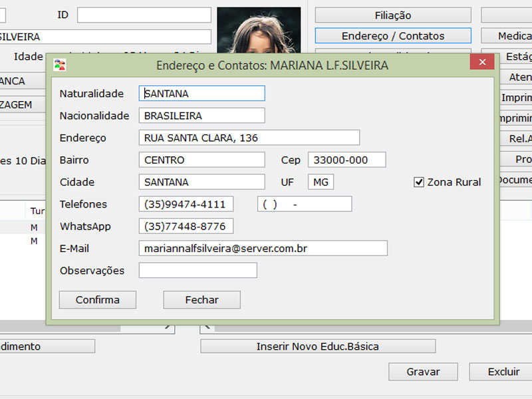Viewport: 532px width, 399px height.
Task: Click the dialog title bar app icon
Action: [x=61, y=65]
